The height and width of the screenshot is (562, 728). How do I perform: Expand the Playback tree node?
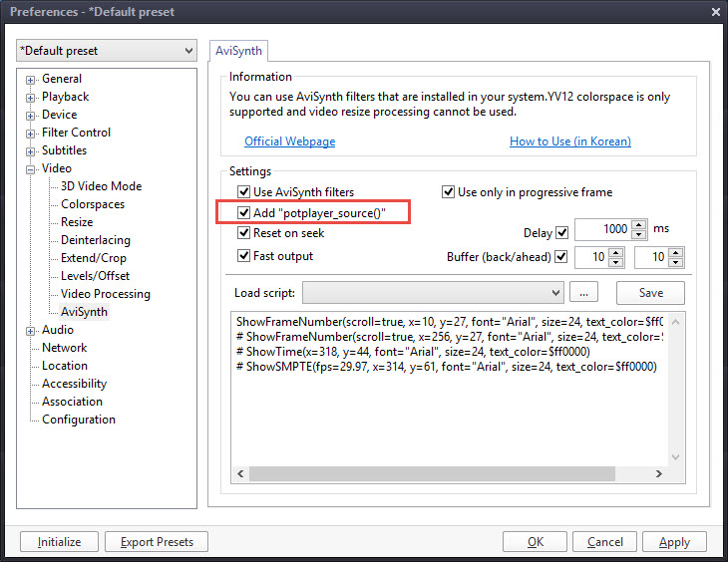click(x=30, y=98)
